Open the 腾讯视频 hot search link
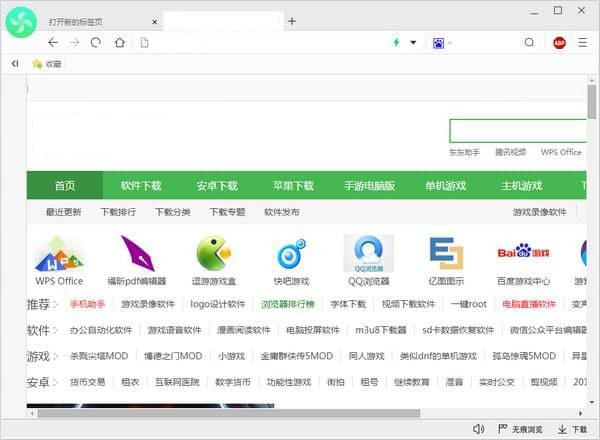Image resolution: width=600 pixels, height=440 pixels. [x=510, y=152]
